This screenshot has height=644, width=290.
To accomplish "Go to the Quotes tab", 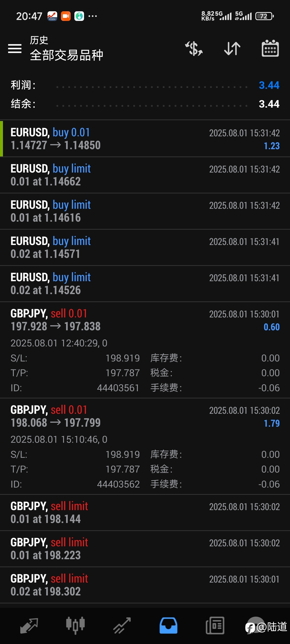I will click(29, 625).
